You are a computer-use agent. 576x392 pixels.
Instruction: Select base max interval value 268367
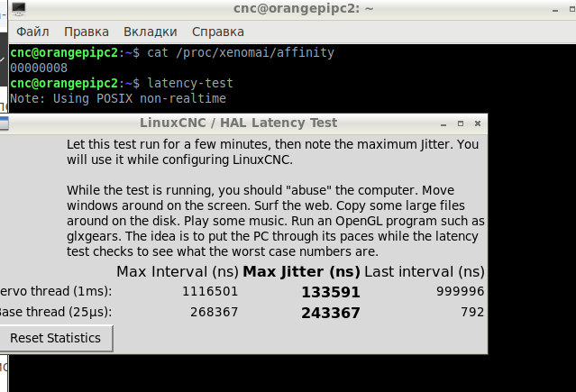(x=215, y=312)
